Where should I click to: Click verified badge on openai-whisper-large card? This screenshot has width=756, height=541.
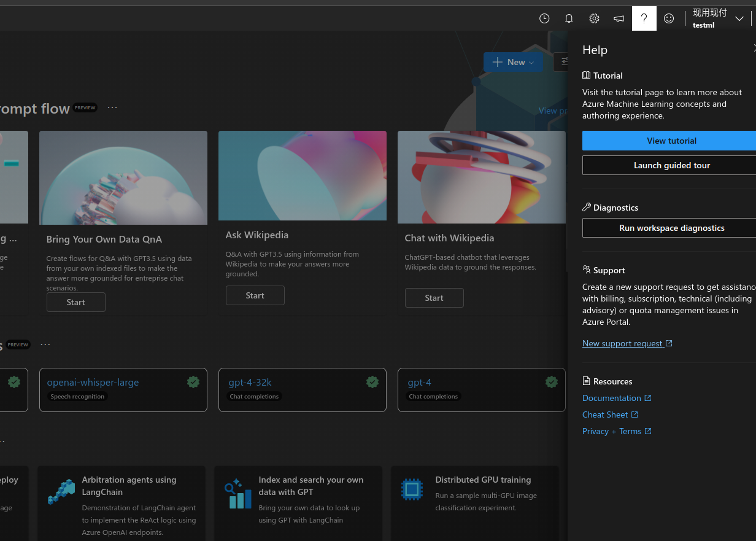coord(193,382)
